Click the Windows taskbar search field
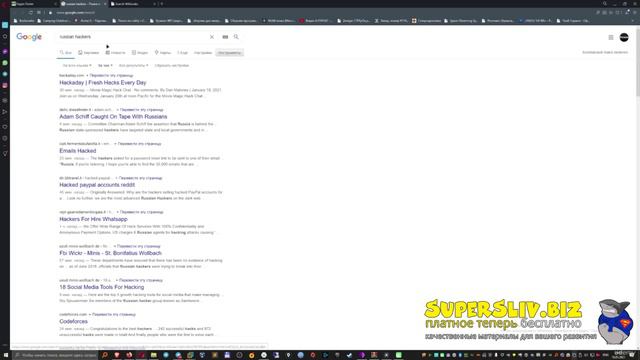Viewport: 640px width, 360px height. [x=56, y=356]
